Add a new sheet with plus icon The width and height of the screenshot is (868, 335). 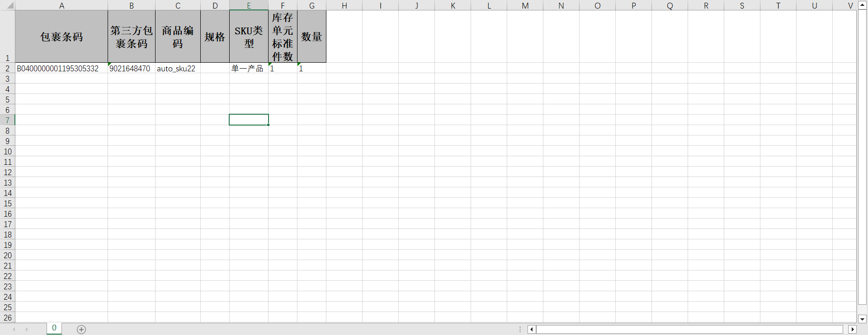(x=81, y=330)
